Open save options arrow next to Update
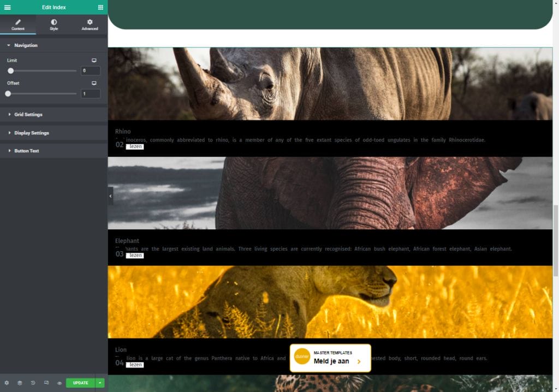This screenshot has height=392, width=559. [x=100, y=383]
